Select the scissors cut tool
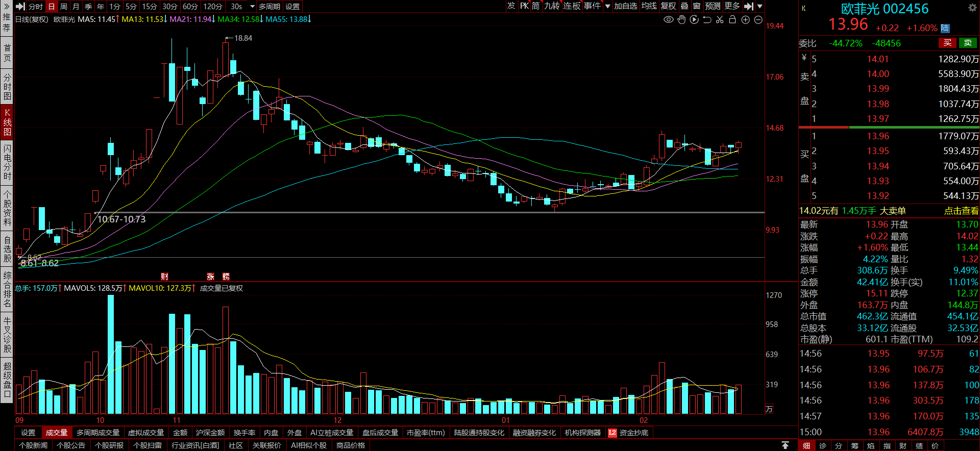Screen dimensions: 980x451 (720, 19)
